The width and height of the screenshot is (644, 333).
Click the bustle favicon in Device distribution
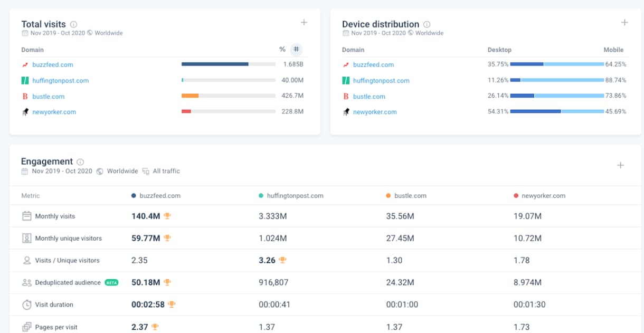pos(346,97)
